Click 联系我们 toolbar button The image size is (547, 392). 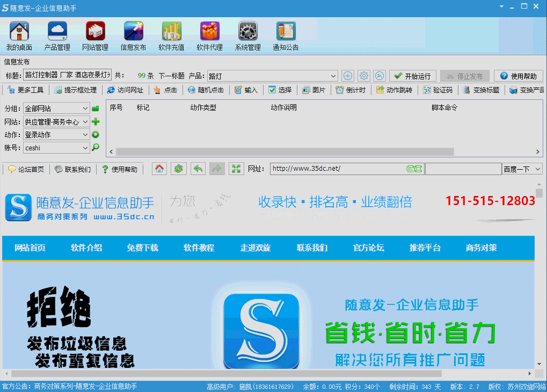pyautogui.click(x=73, y=169)
